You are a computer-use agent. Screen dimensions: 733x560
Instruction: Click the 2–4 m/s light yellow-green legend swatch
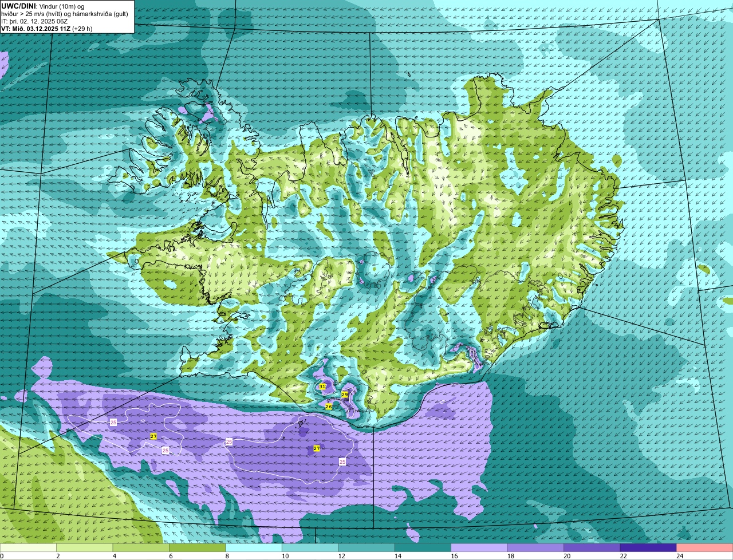coord(85,548)
